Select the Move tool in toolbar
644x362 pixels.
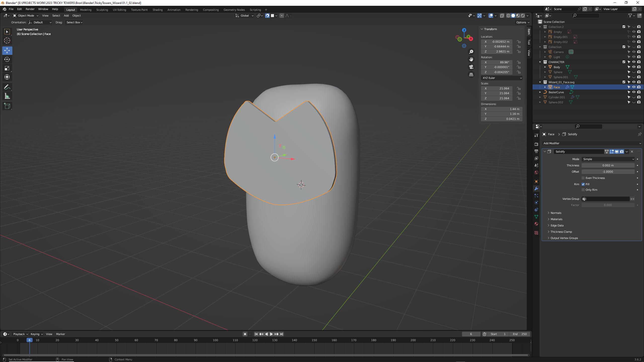[x=7, y=50]
